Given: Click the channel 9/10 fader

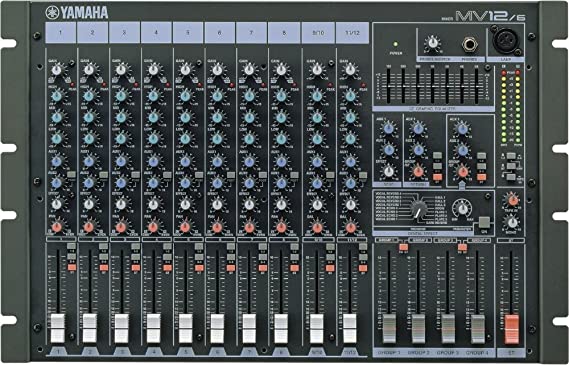Looking at the screenshot, I should [x=316, y=328].
